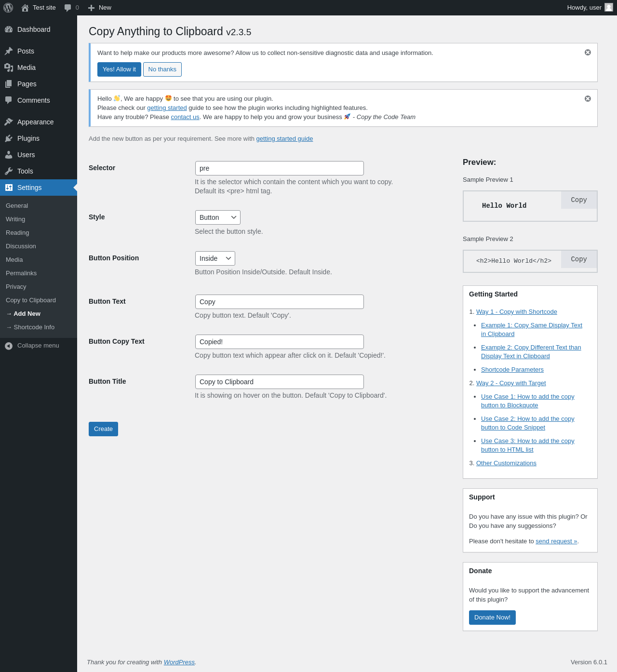
Task: Open the Test site home icon
Action: point(25,8)
